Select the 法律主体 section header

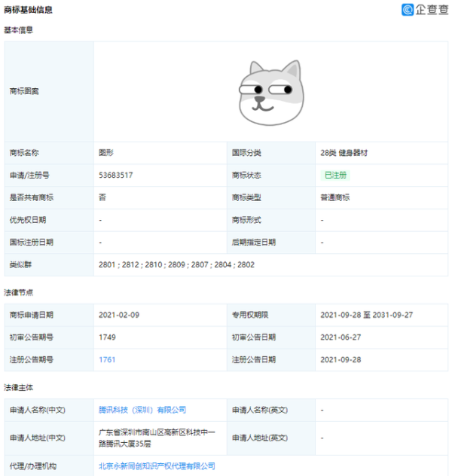point(19,387)
